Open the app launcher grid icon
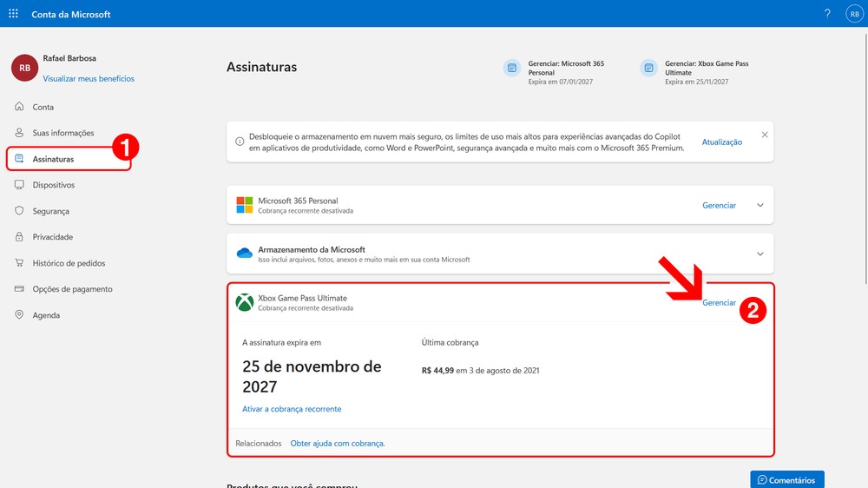Screen dimensions: 868x488 pyautogui.click(x=13, y=14)
